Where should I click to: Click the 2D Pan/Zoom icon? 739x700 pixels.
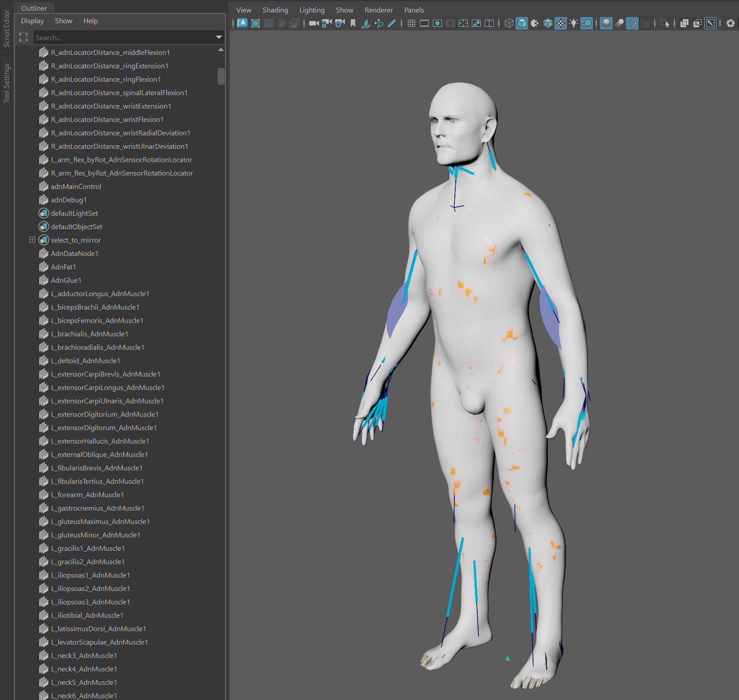click(379, 23)
